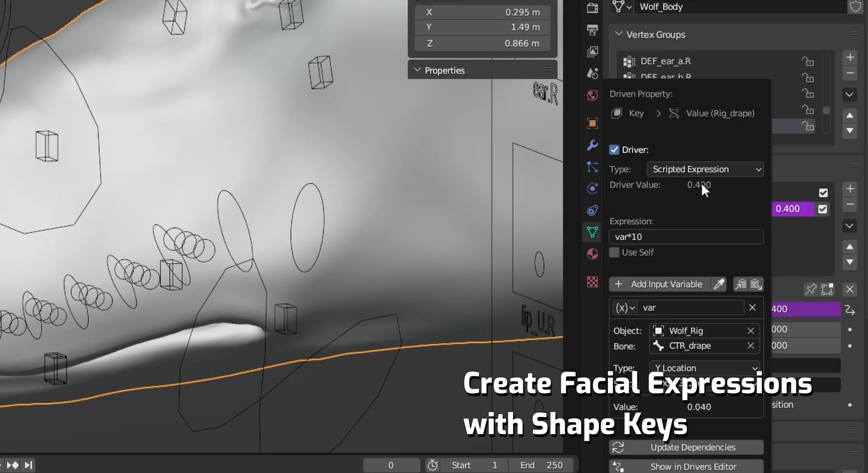Uncheck the shape key with value 0.400
Image resolution: width=868 pixels, height=473 pixels.
pos(823,209)
